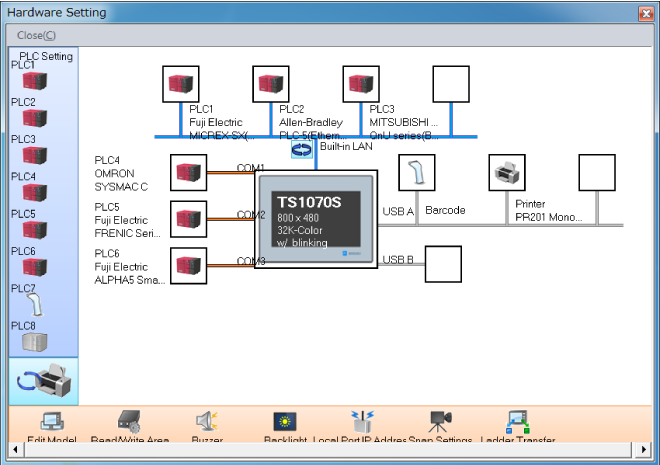Open the Ladder Transfer setting
Image resolution: width=660 pixels, height=465 pixels.
517,423
